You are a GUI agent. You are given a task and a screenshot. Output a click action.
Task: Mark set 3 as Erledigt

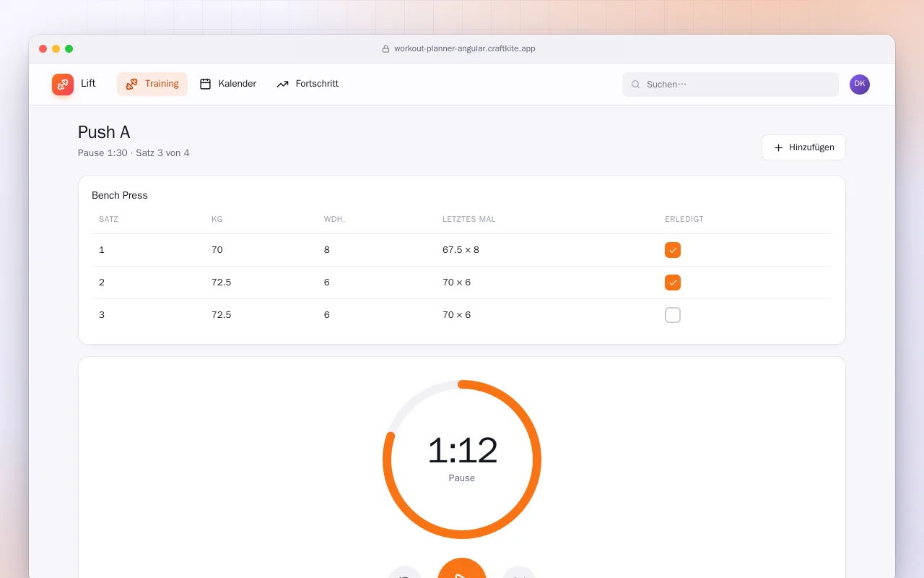673,315
